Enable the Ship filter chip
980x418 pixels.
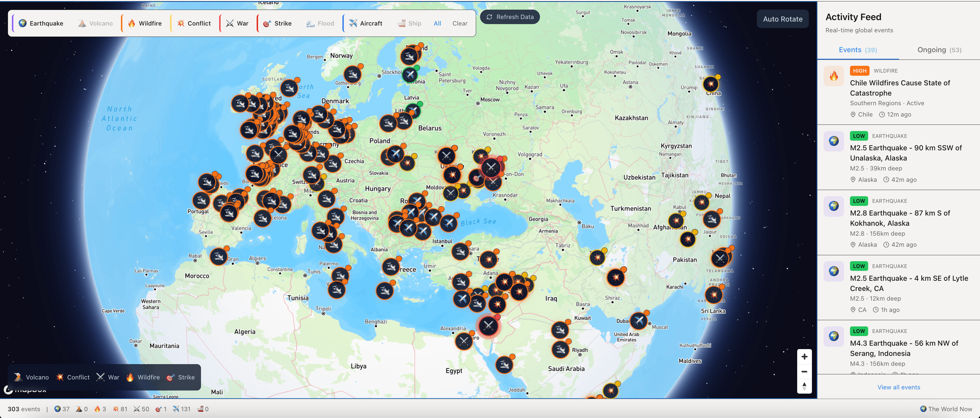coord(409,23)
